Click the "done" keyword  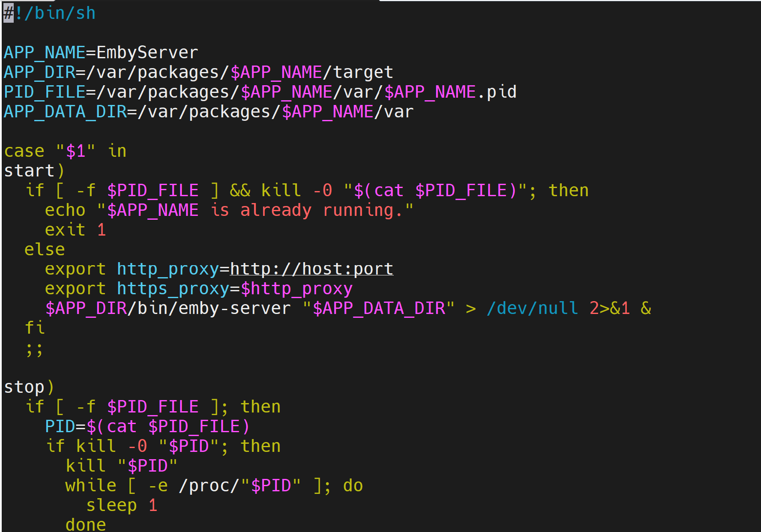[x=86, y=525]
